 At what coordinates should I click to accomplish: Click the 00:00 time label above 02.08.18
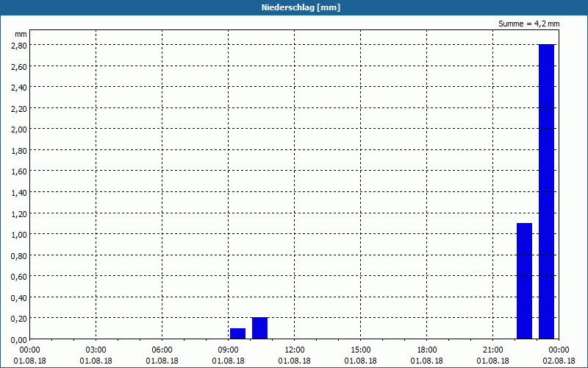[559, 350]
